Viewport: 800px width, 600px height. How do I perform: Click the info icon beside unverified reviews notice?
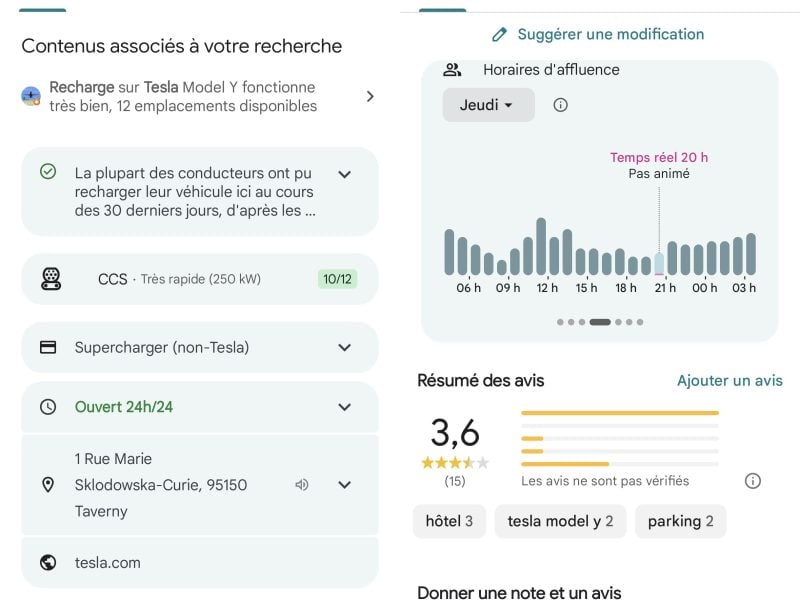coord(753,481)
